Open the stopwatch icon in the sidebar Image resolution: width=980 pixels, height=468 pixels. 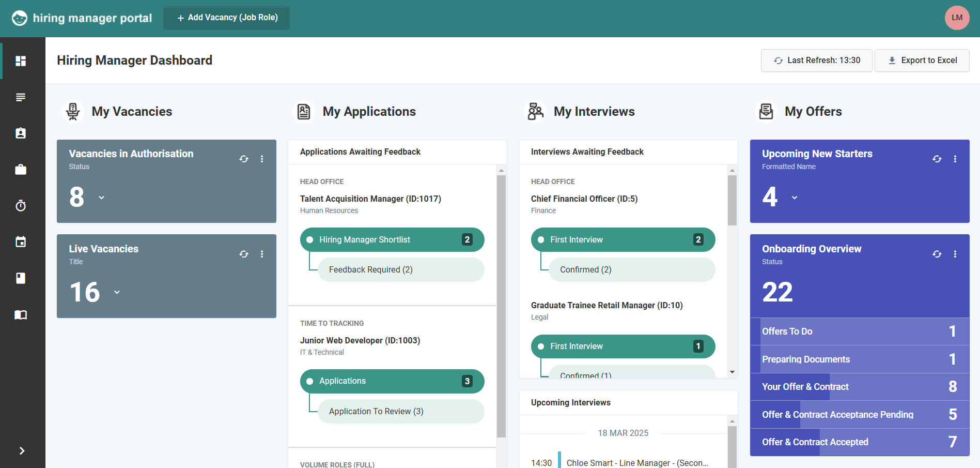[x=21, y=206]
